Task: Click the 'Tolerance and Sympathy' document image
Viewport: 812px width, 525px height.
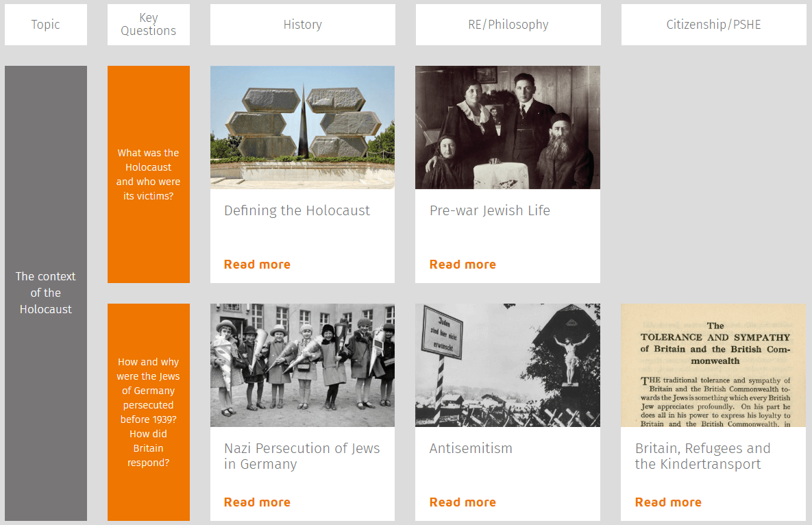Action: coord(713,365)
